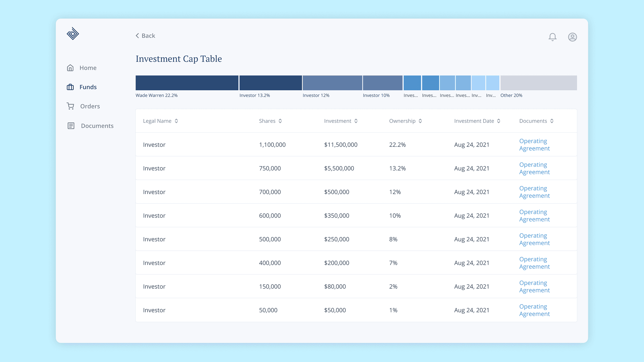
Task: Select the Funds menu item
Action: (88, 87)
